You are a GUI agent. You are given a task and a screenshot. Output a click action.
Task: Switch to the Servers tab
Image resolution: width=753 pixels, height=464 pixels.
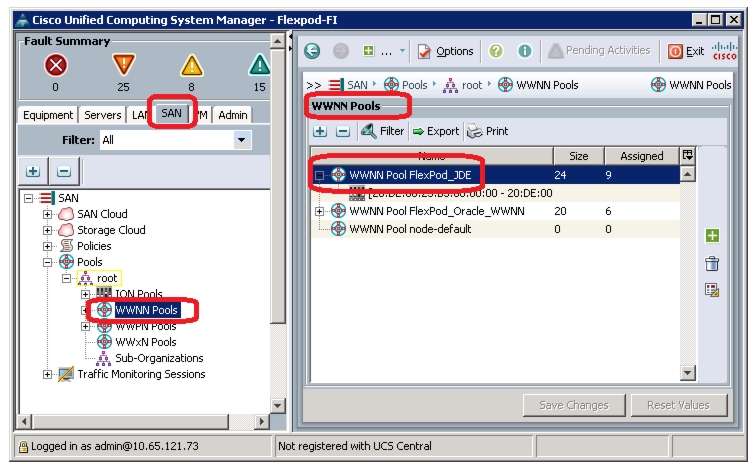point(102,115)
